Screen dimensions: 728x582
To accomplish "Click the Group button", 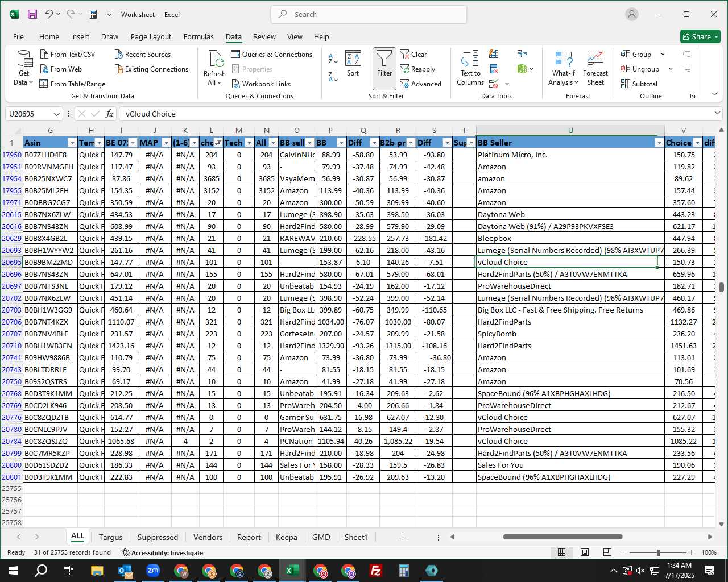I will [636, 55].
